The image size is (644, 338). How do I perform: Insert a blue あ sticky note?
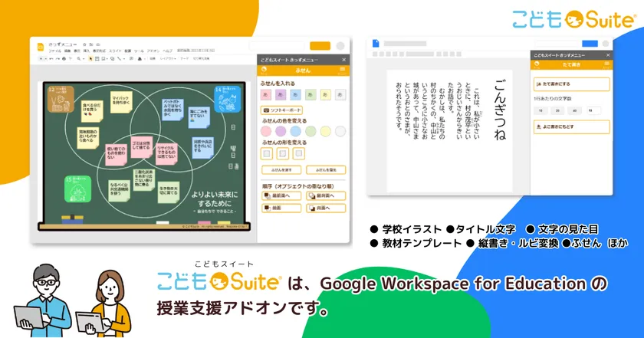[x=295, y=95]
